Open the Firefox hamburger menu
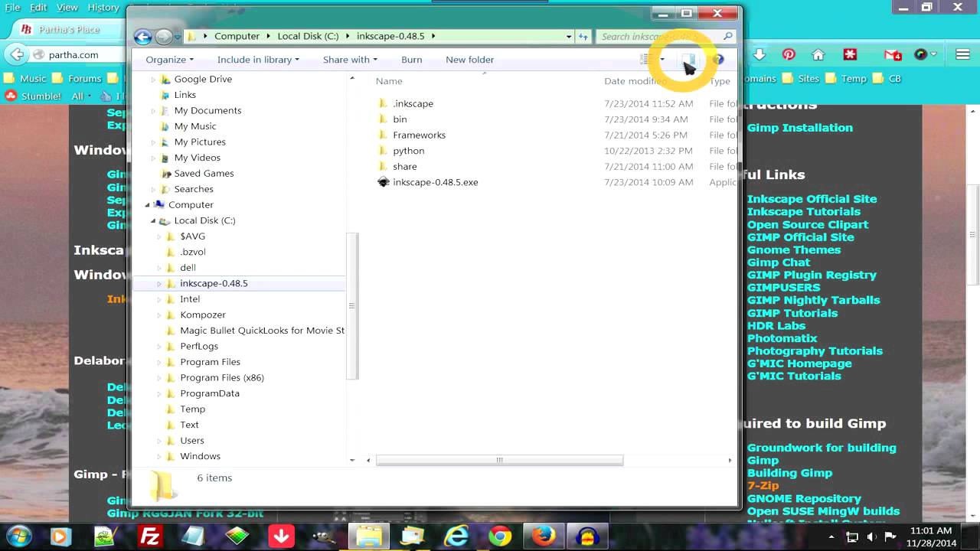The width and height of the screenshot is (980, 551). point(962,54)
